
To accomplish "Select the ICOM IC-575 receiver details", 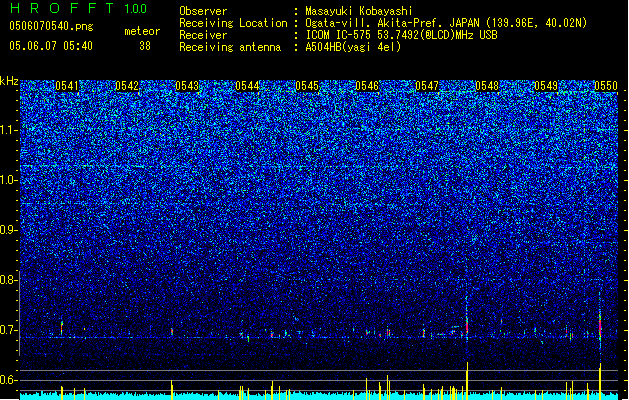I will [x=401, y=35].
